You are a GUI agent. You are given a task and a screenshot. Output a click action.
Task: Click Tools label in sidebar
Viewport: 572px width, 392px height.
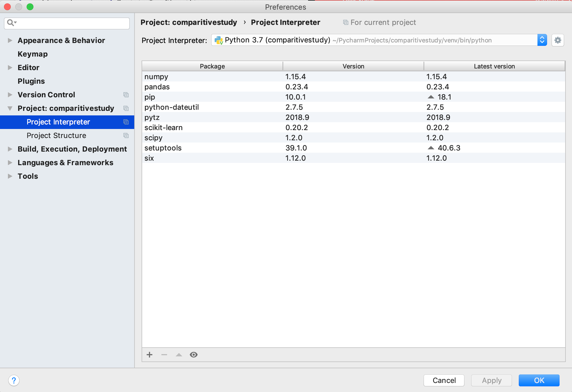(28, 176)
